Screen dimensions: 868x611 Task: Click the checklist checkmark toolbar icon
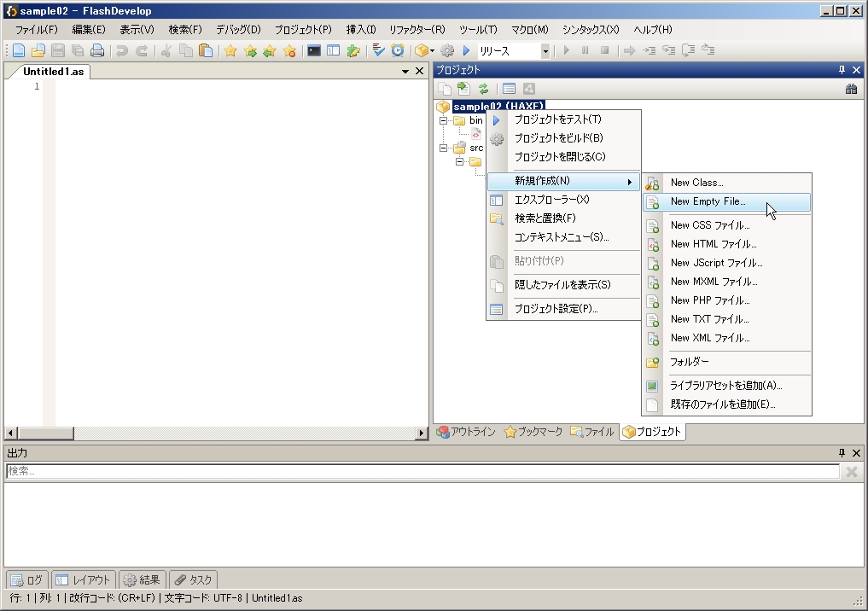tap(378, 51)
